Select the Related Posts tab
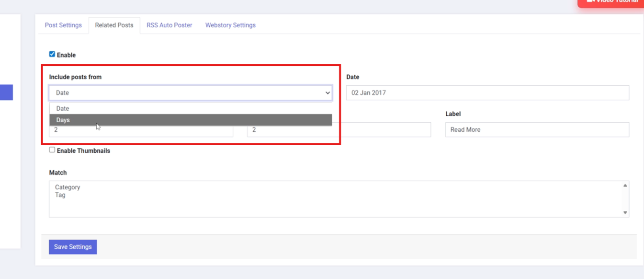Image resolution: width=644 pixels, height=279 pixels. tap(114, 25)
